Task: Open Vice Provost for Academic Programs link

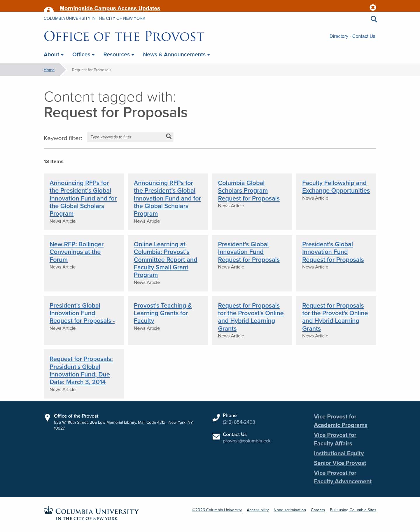Action: pos(340,421)
